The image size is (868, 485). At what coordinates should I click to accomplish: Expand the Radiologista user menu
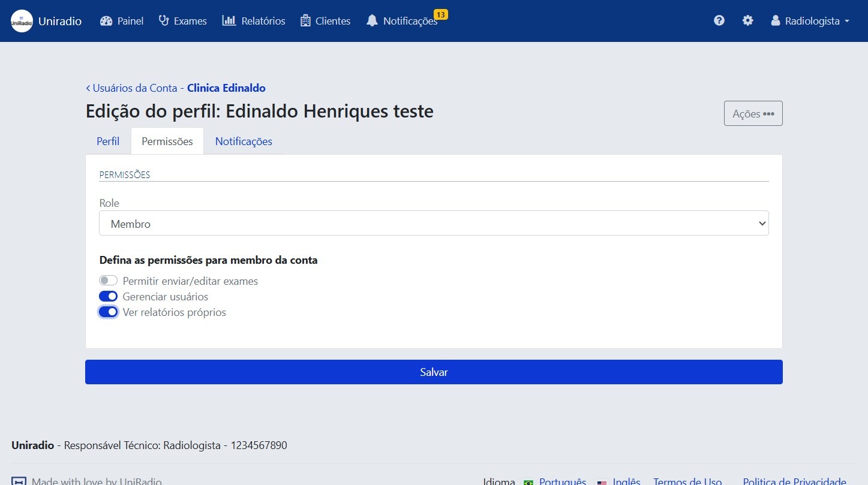pyautogui.click(x=810, y=20)
